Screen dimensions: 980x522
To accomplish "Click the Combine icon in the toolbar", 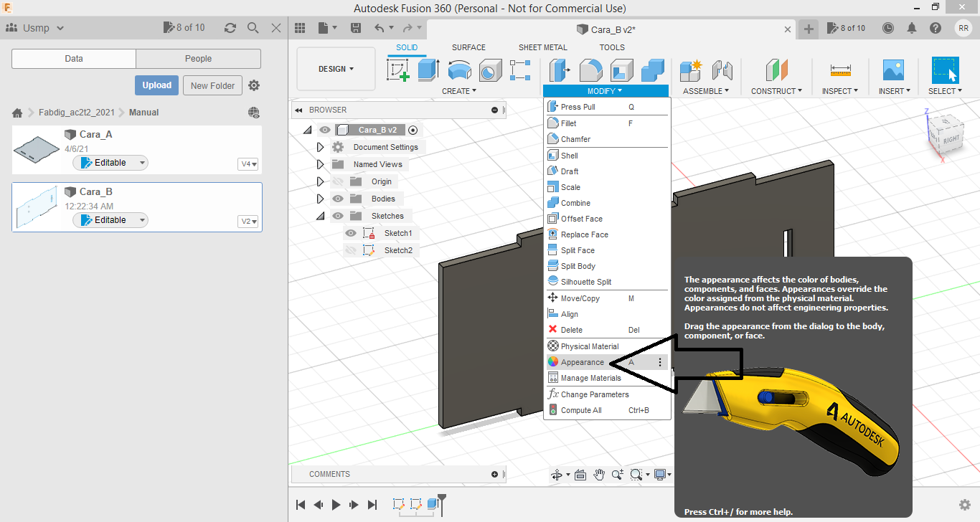I will coord(652,70).
